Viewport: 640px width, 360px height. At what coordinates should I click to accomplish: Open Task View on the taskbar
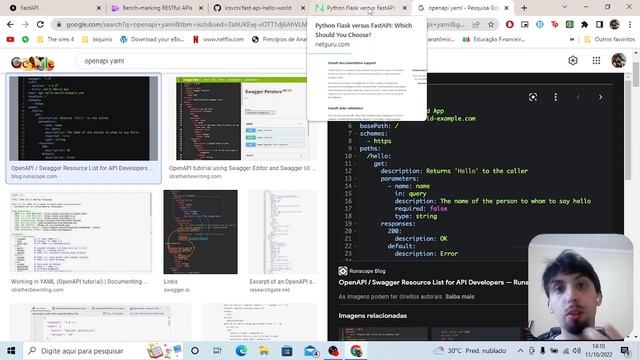pos(217,351)
